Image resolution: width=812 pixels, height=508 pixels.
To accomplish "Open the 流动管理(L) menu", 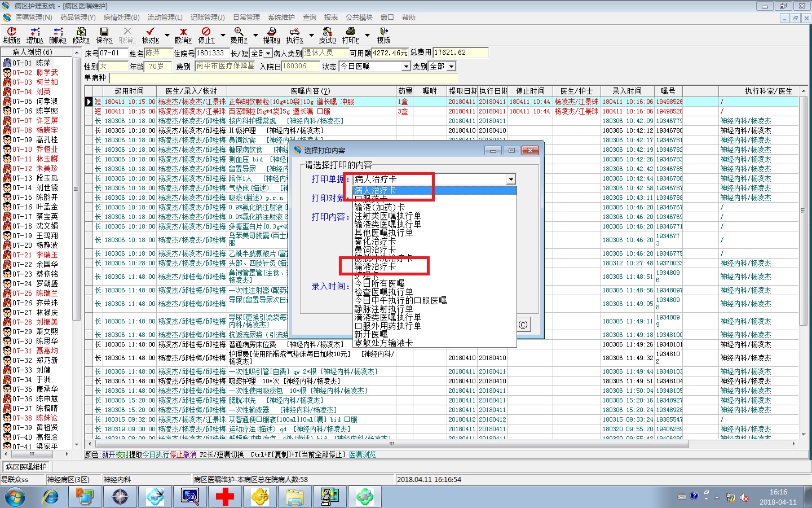I will [x=165, y=17].
